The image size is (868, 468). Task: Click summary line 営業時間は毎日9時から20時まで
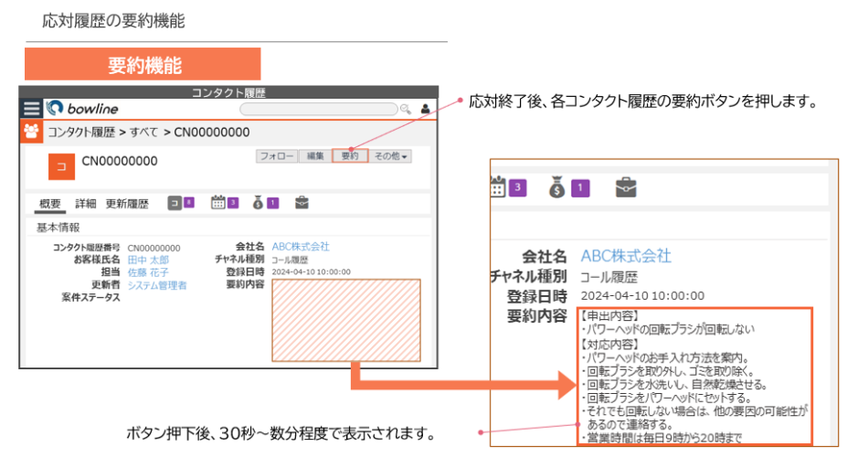(662, 438)
